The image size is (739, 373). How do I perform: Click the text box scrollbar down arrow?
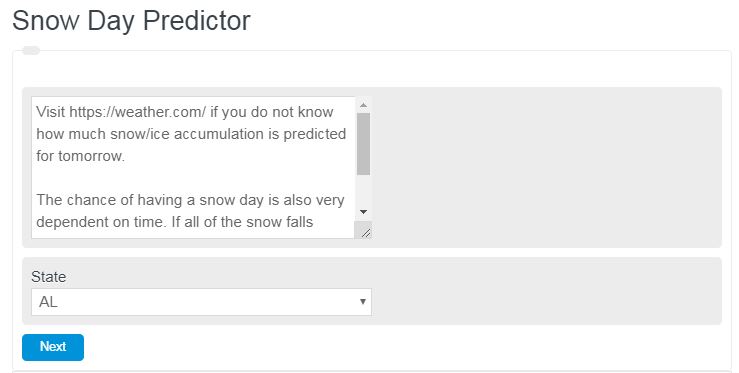coord(363,212)
